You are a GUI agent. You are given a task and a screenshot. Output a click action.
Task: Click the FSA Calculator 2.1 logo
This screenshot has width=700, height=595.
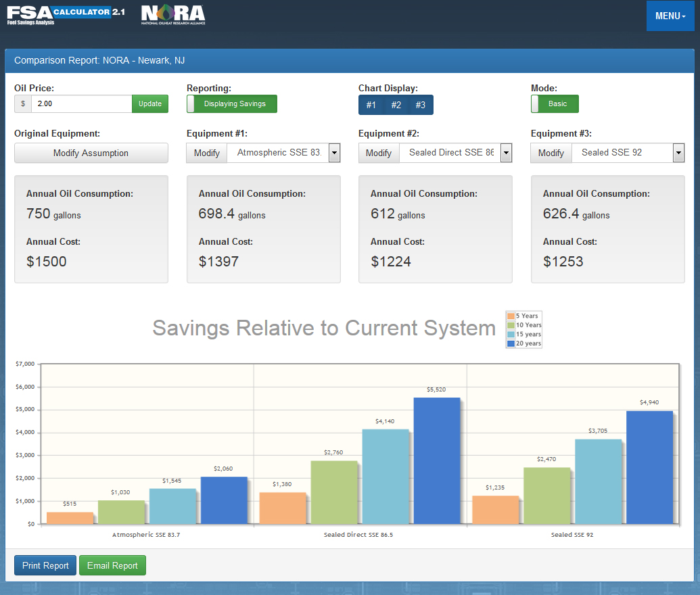(x=66, y=15)
